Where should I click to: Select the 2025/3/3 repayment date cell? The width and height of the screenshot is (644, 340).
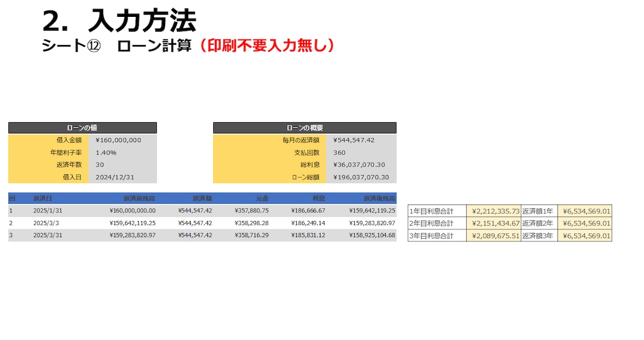point(45,223)
